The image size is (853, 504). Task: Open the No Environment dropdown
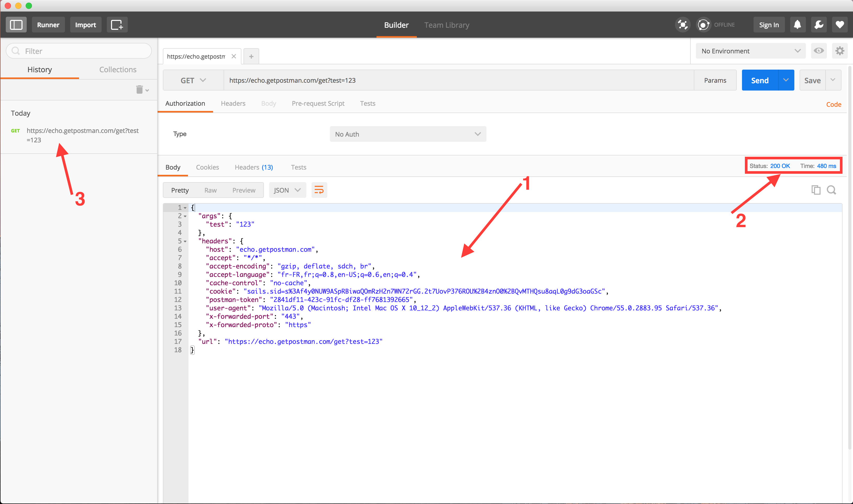pyautogui.click(x=751, y=51)
